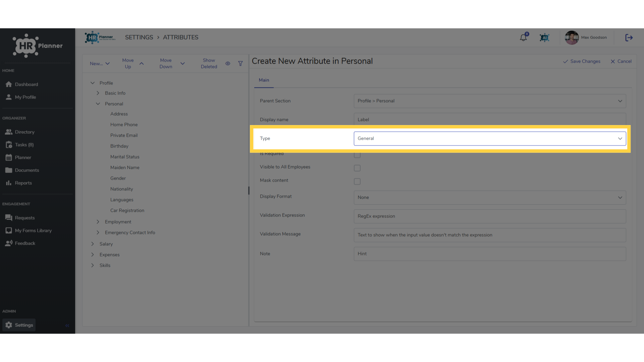Image resolution: width=644 pixels, height=362 pixels.
Task: Open Tasks (8) in sidebar
Action: [x=19, y=144]
